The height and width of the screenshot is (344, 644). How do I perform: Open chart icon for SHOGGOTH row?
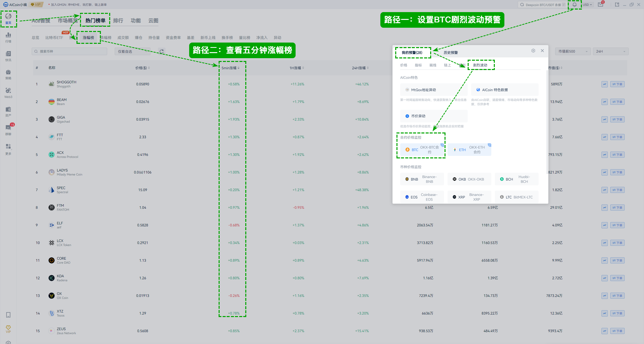point(605,84)
